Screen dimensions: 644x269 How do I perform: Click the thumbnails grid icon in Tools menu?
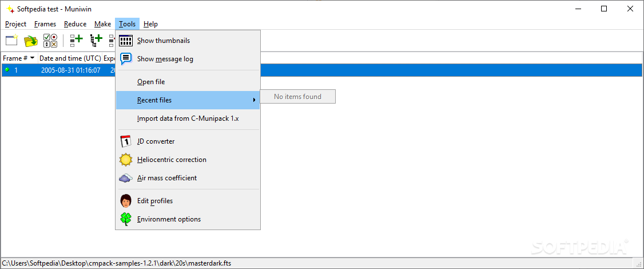[126, 41]
